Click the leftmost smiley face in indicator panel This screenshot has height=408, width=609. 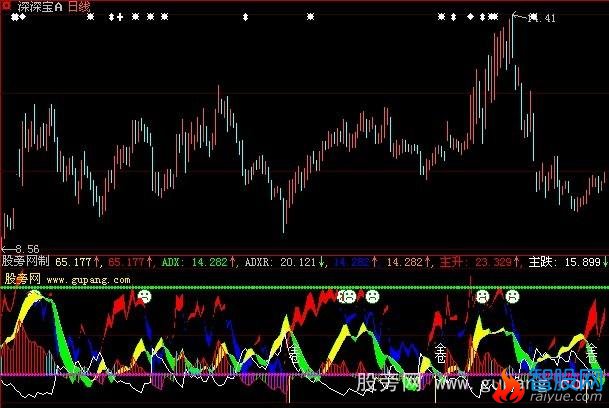click(x=145, y=296)
